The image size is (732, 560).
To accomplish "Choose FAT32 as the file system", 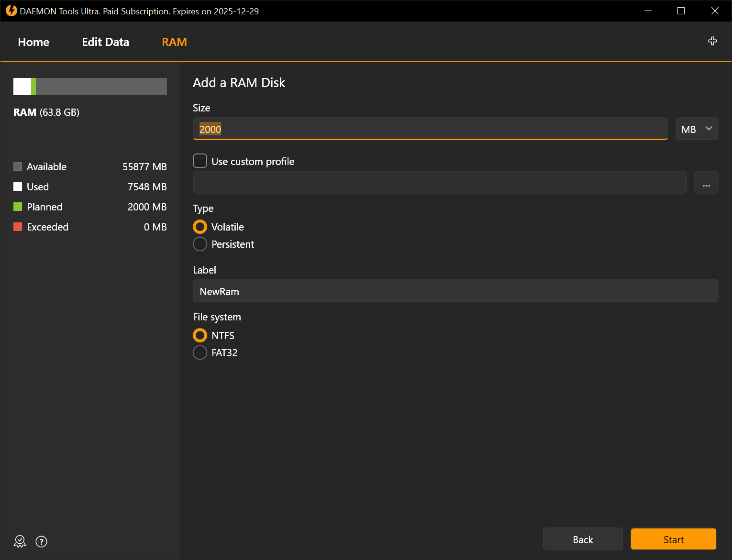I will (x=200, y=352).
